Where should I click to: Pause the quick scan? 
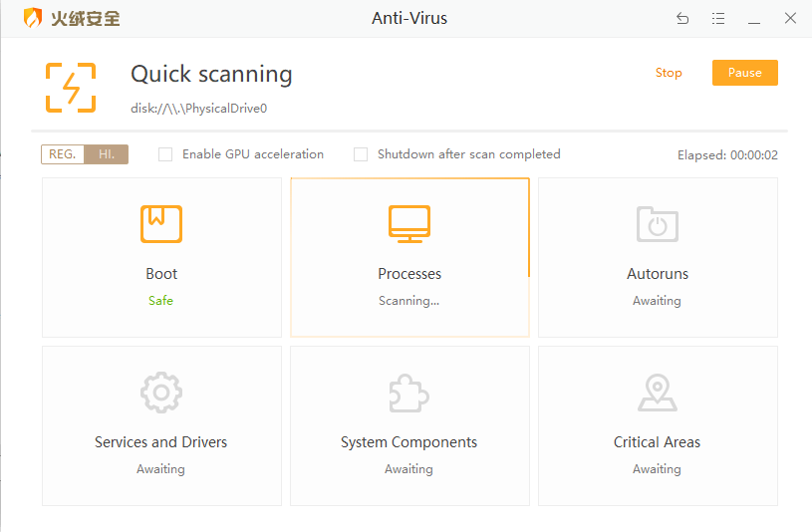[744, 73]
